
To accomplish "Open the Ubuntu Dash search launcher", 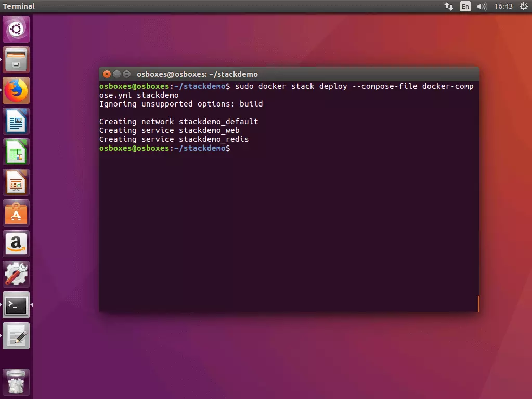I will click(16, 29).
